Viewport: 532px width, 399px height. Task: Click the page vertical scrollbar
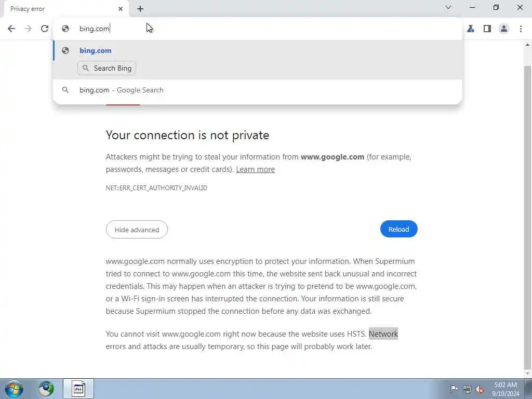coord(528,208)
